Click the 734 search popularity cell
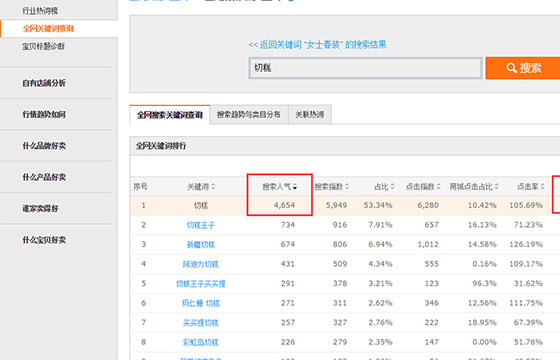Image resolution: width=560 pixels, height=360 pixels. click(288, 225)
